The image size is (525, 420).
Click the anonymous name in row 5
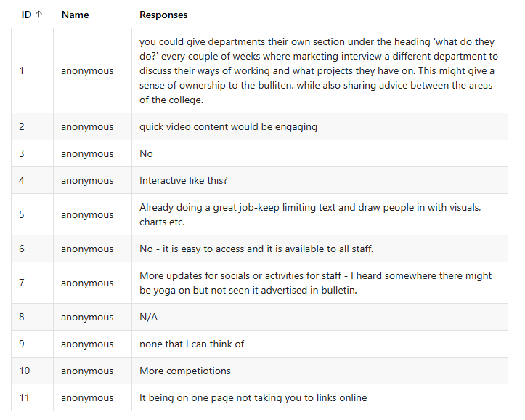[x=87, y=214]
